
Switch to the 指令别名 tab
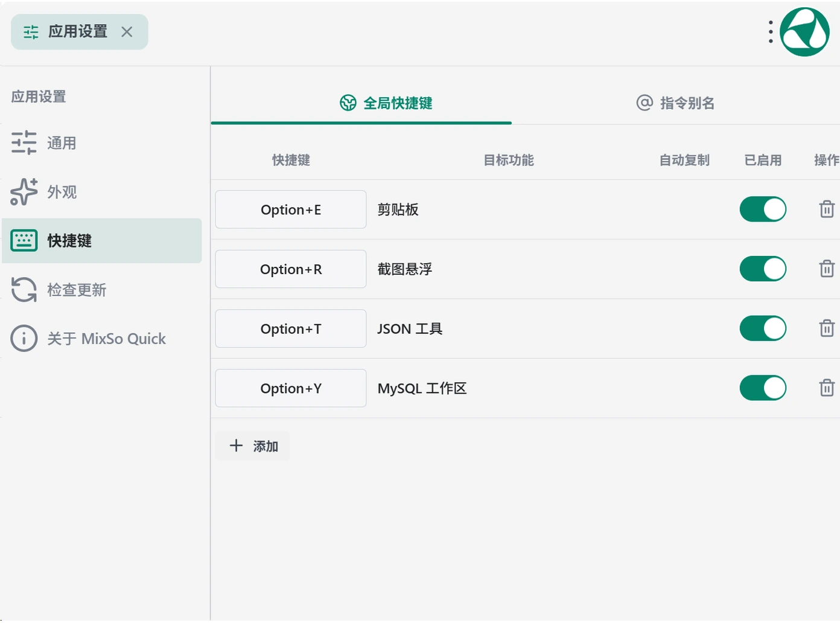coord(676,103)
